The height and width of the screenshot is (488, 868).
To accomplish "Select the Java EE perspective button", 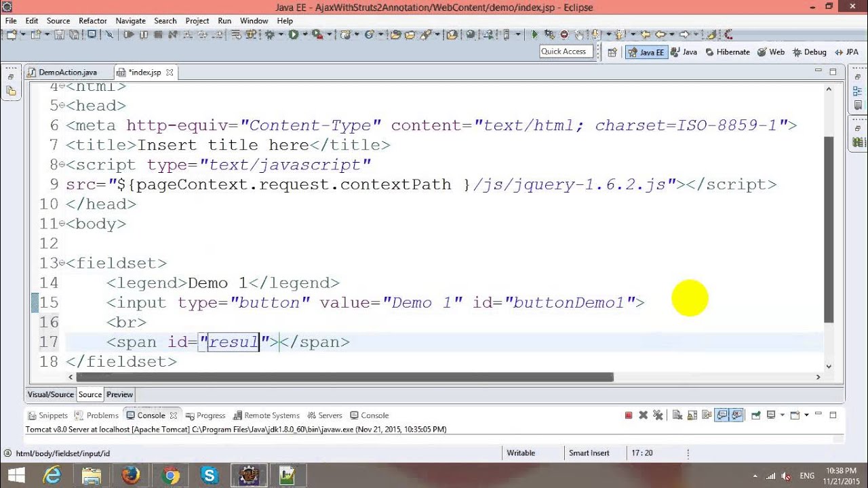I will pyautogui.click(x=646, y=52).
